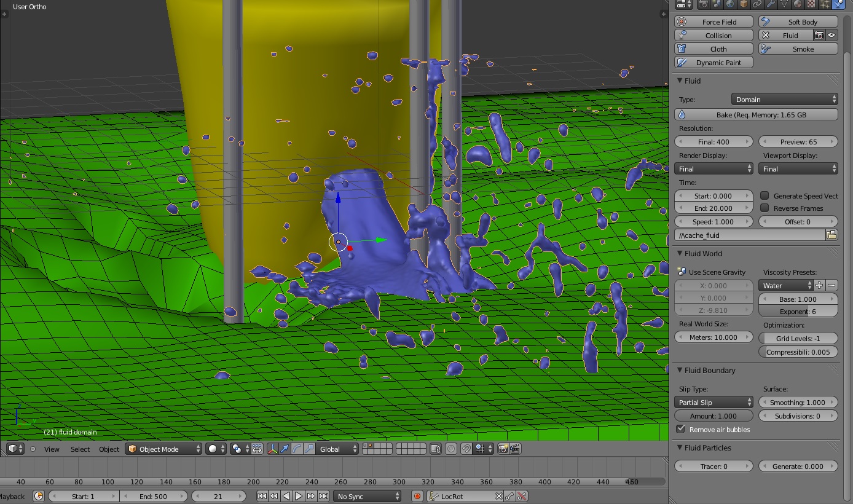
Task: Remove viscosity preset with minus icon
Action: point(831,285)
